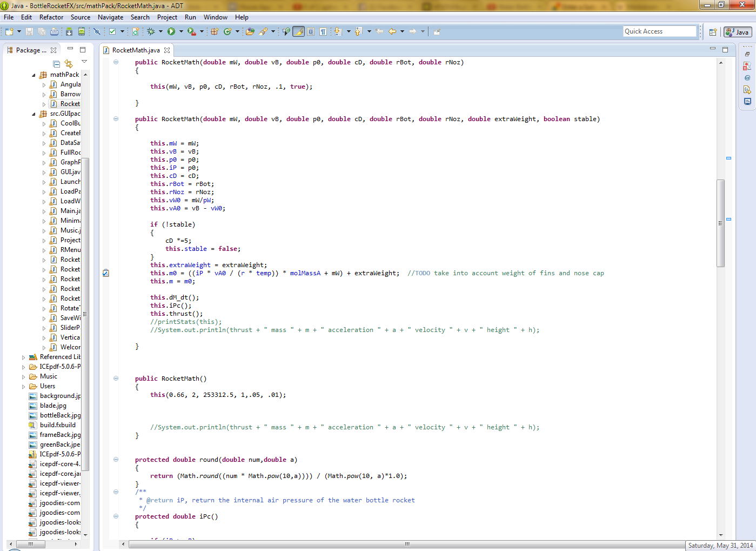Click the Back navigation arrow

(392, 31)
